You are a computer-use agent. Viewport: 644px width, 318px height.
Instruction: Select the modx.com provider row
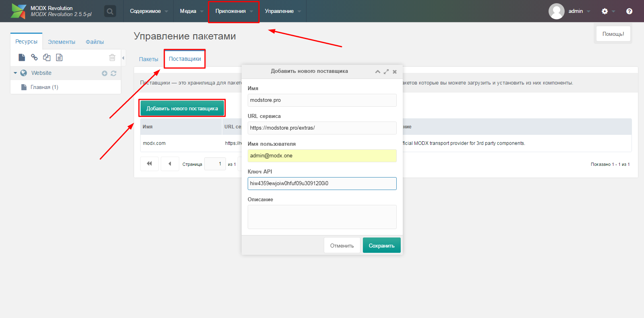coord(386,143)
